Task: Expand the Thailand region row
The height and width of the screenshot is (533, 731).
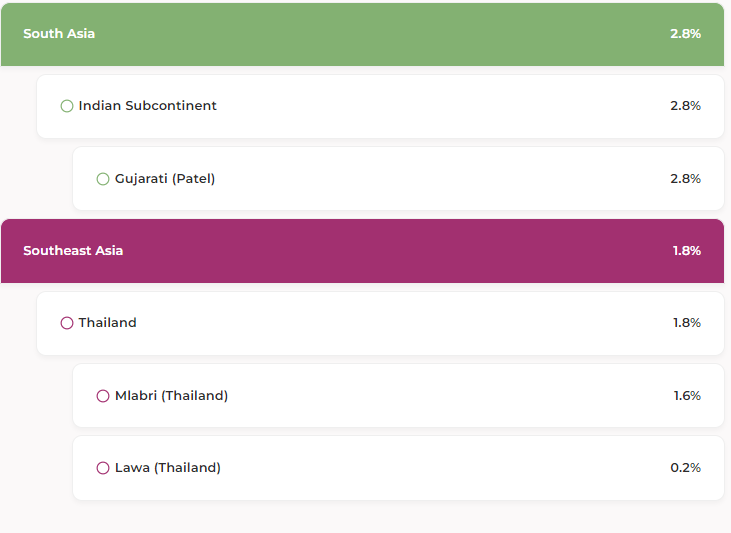Action: [x=380, y=323]
